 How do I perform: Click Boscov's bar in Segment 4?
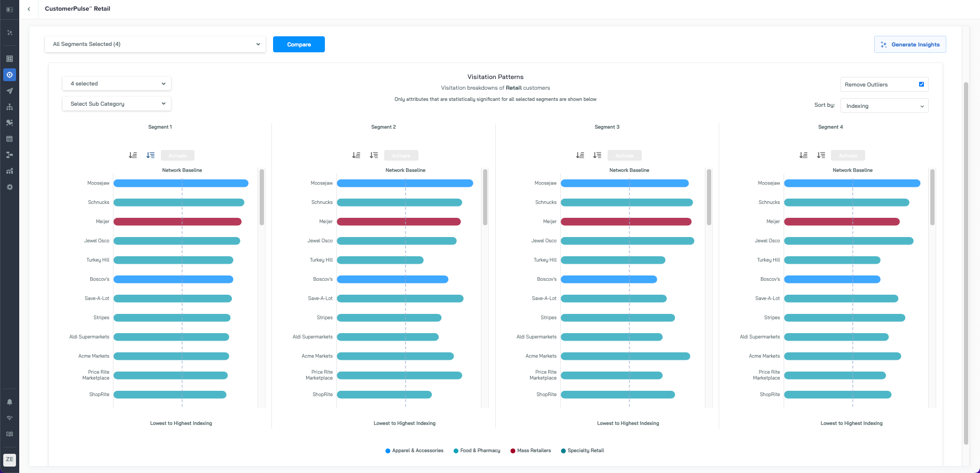click(832, 279)
